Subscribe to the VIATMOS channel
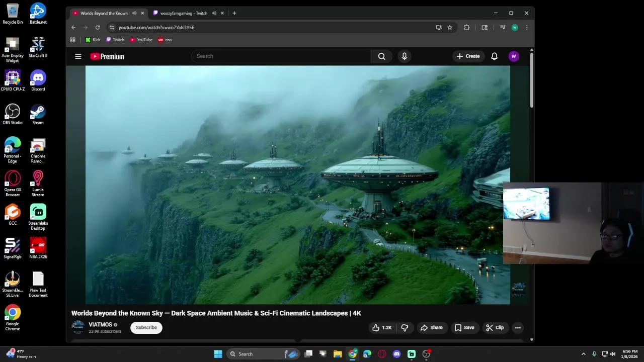The width and height of the screenshot is (644, 362). (x=146, y=328)
